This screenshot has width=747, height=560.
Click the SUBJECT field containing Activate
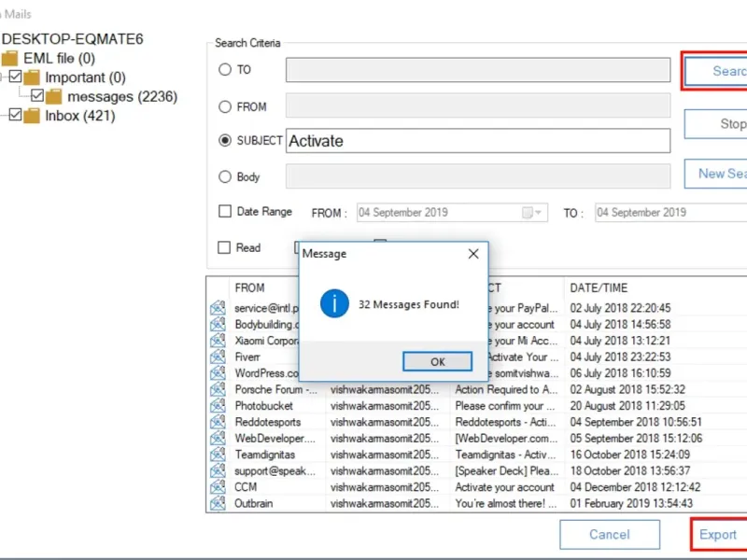click(478, 141)
